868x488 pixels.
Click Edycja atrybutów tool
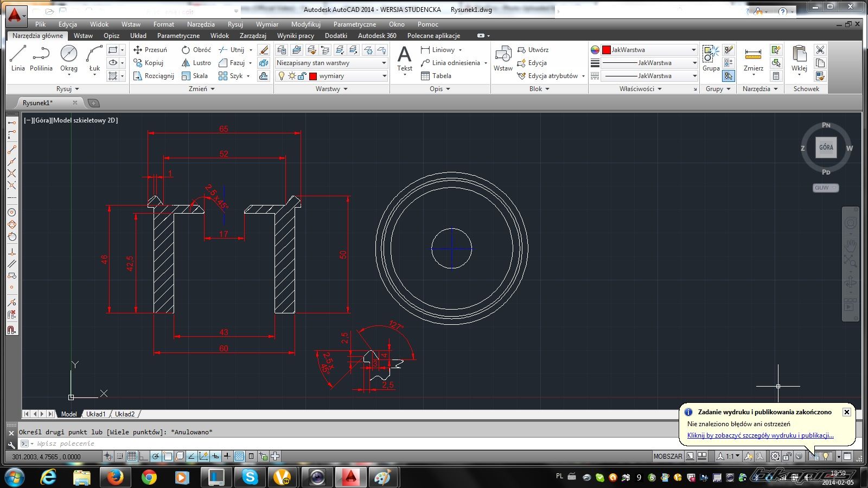[548, 76]
